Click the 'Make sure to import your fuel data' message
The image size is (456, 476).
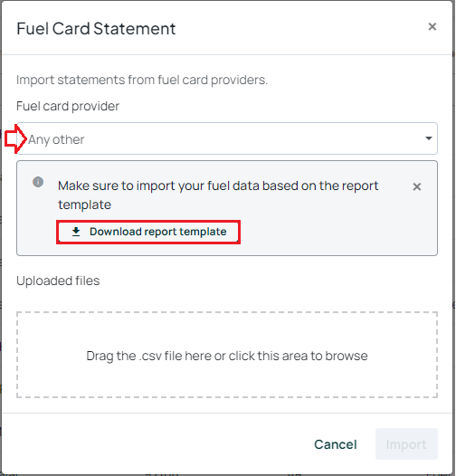coord(218,195)
